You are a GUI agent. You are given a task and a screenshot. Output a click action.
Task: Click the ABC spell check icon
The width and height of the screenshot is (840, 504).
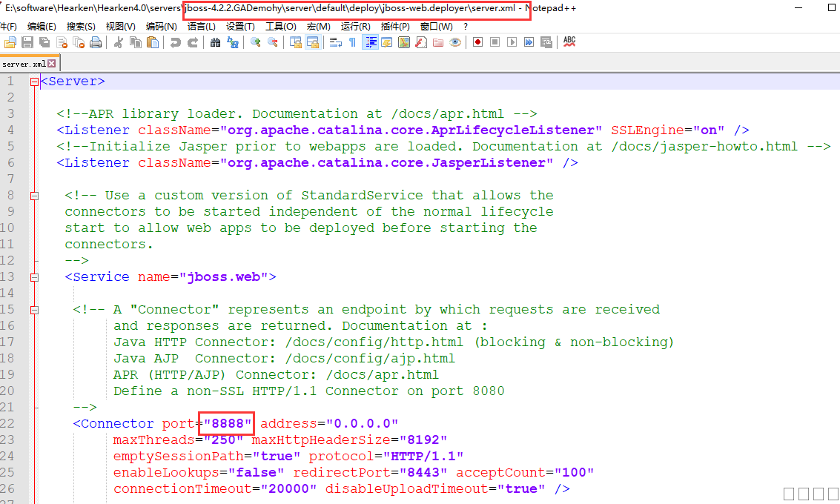(569, 42)
